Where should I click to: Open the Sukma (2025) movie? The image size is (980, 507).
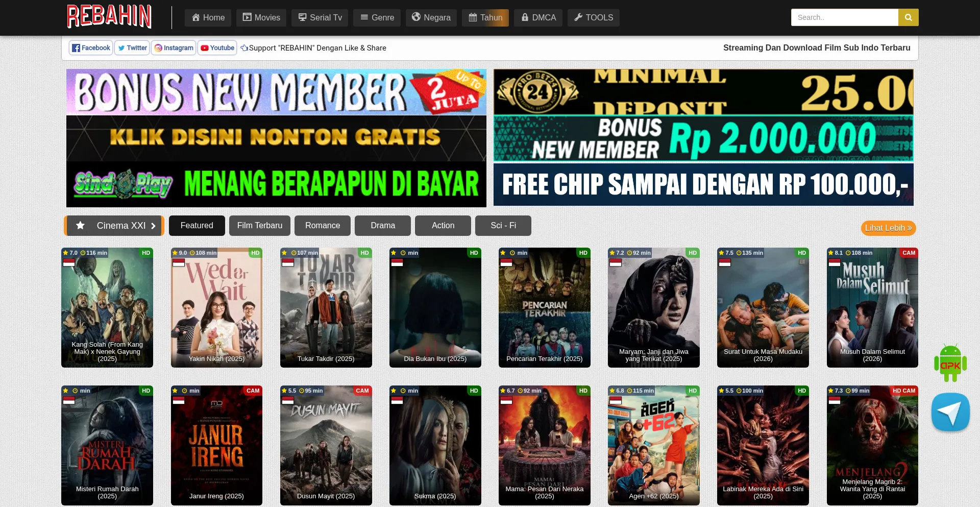pos(435,445)
